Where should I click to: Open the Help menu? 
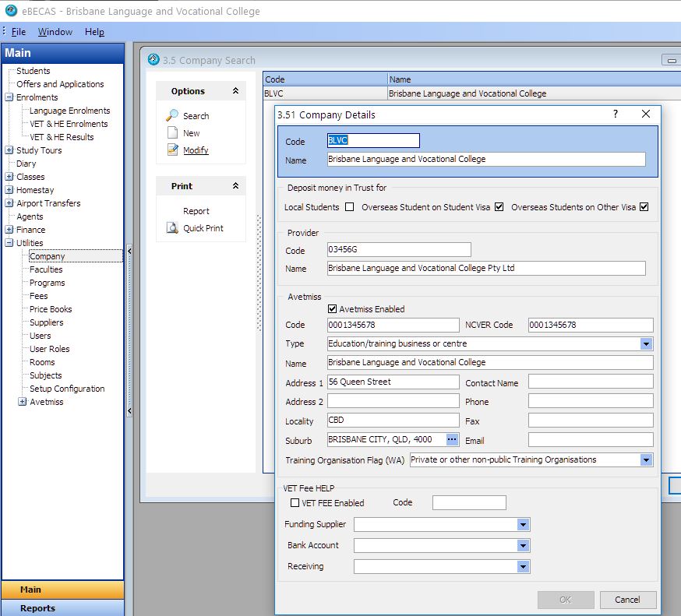coord(94,32)
